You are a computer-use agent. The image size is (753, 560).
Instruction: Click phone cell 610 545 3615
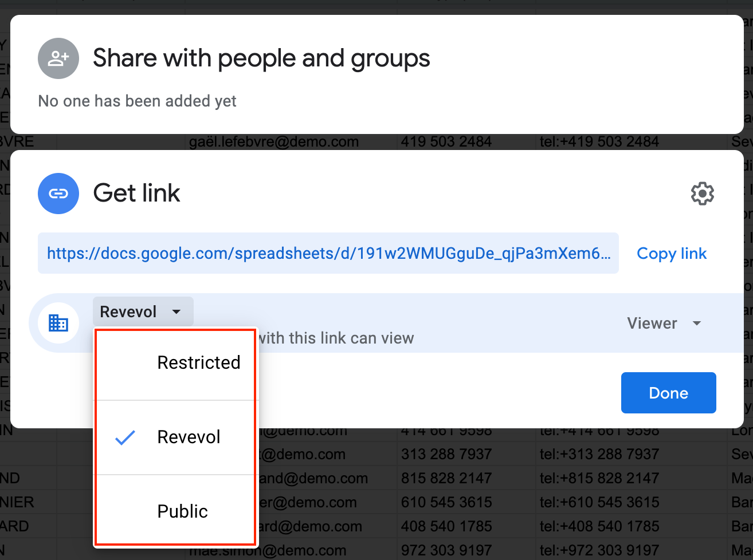pyautogui.click(x=446, y=502)
